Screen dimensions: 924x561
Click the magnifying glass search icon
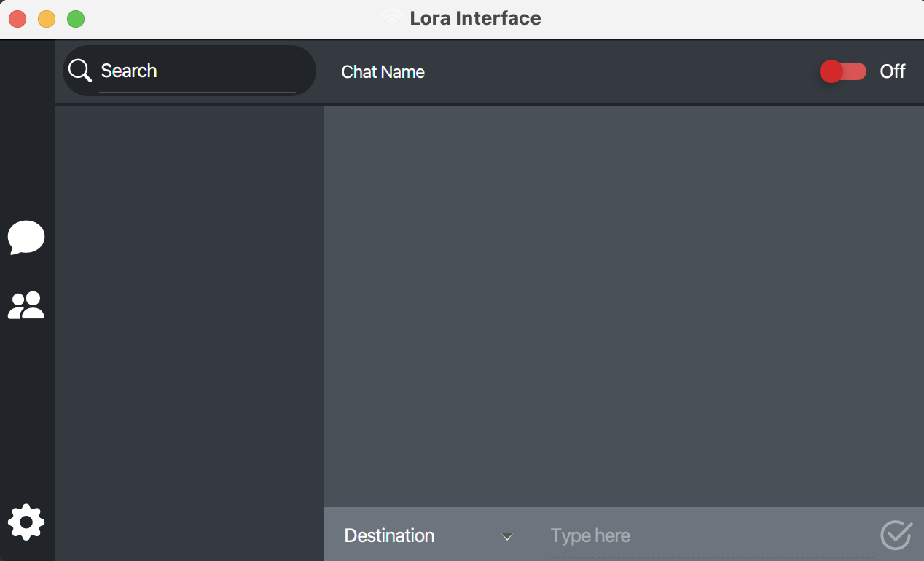[x=79, y=71]
